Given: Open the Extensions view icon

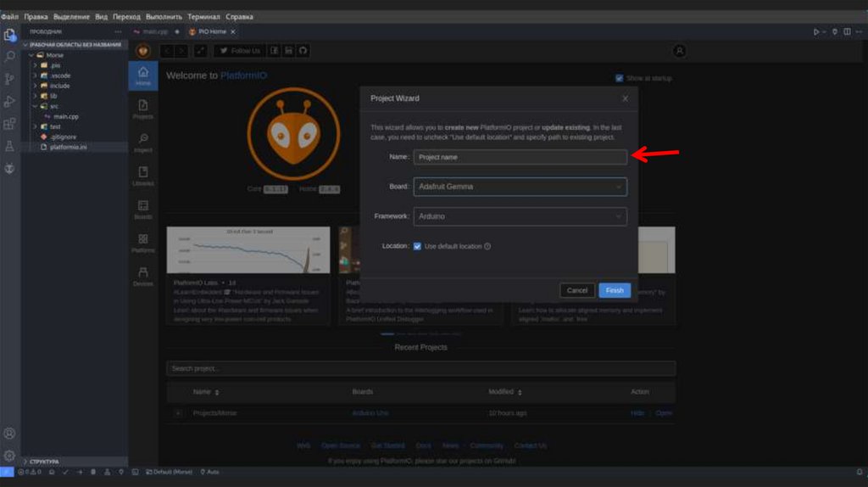Looking at the screenshot, I should pos(10,124).
